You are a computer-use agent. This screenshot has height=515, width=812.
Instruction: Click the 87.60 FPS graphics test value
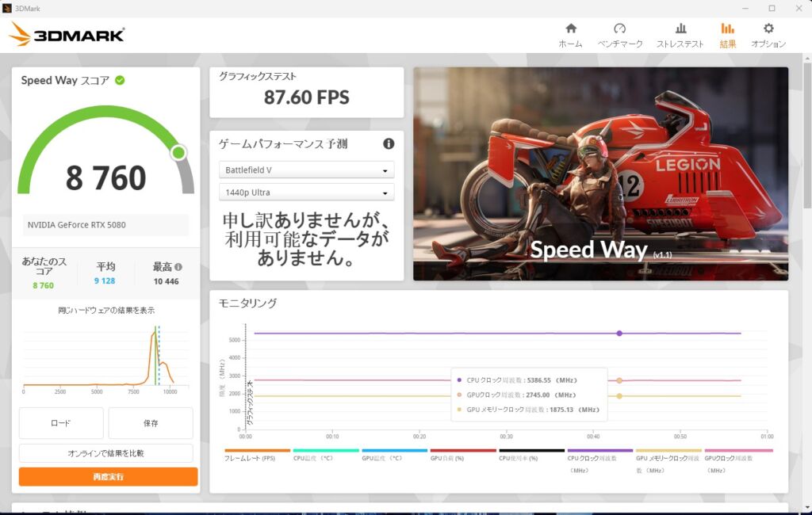tap(307, 97)
